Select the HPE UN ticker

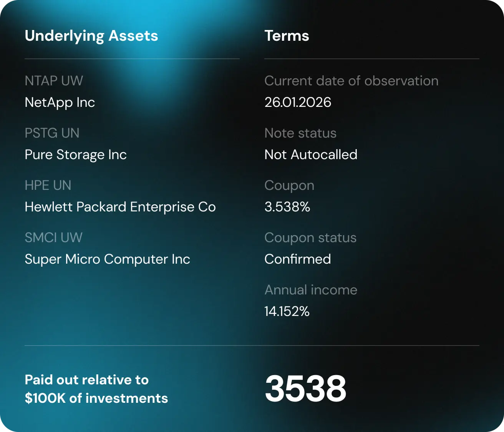[48, 185]
